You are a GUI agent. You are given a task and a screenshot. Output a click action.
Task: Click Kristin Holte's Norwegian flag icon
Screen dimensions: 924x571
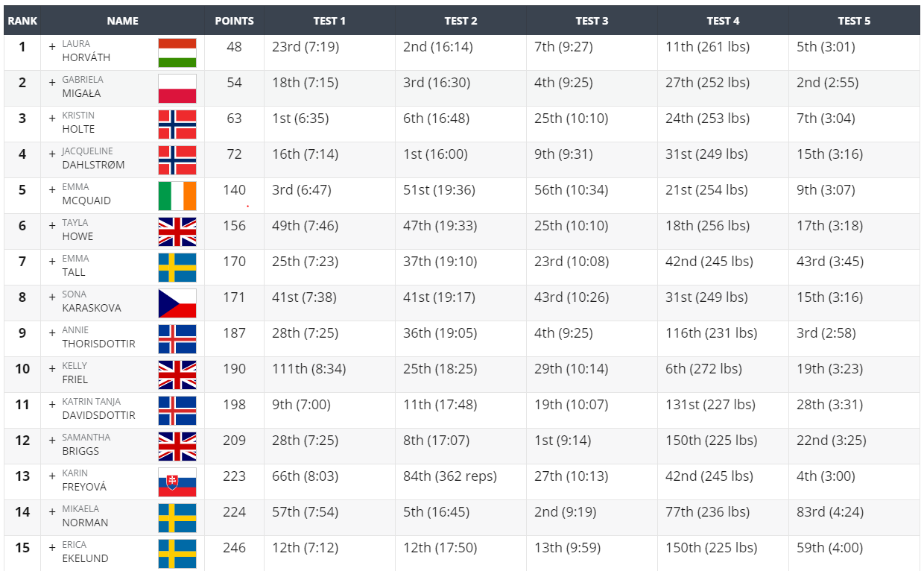[x=177, y=124]
